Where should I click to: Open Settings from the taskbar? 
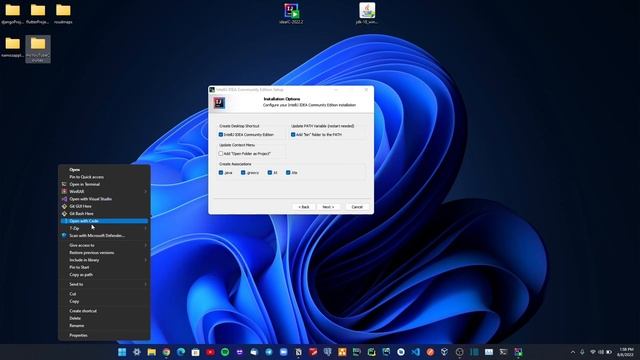pyautogui.click(x=137, y=352)
